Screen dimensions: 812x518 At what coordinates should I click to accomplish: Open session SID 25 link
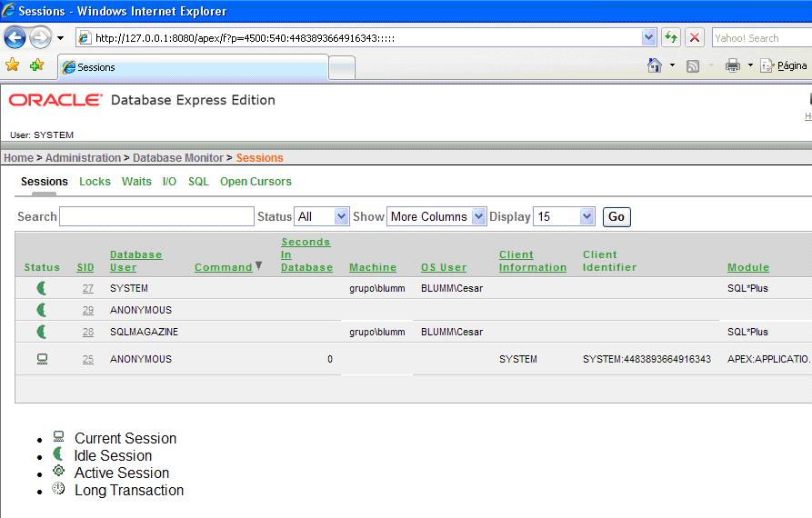pyautogui.click(x=88, y=359)
